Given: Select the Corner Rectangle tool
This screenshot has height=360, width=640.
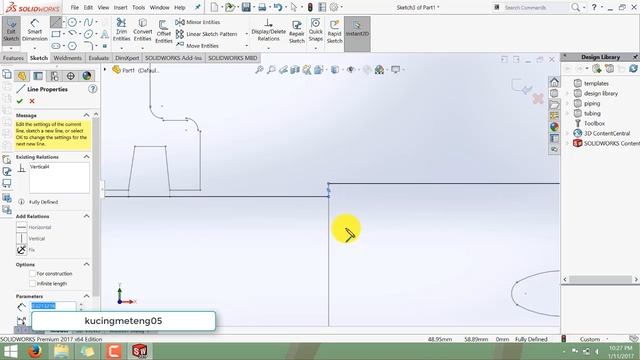Looking at the screenshot, I should pyautogui.click(x=56, y=34).
